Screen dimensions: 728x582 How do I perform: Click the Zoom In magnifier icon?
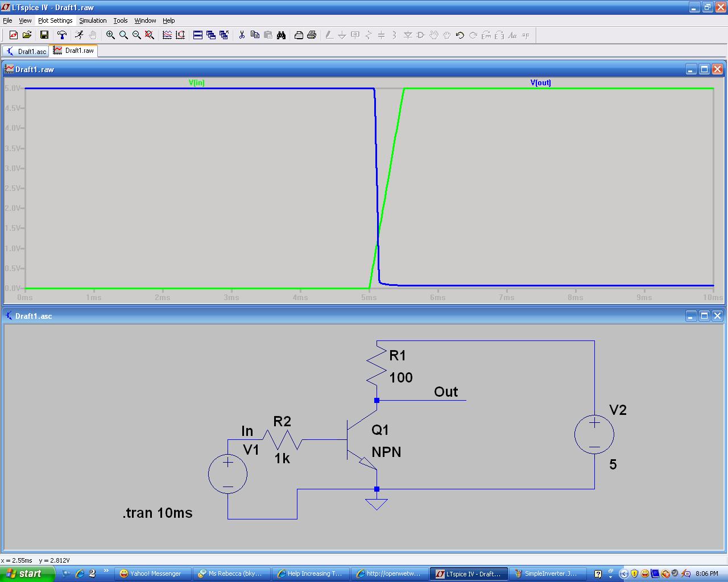[110, 35]
